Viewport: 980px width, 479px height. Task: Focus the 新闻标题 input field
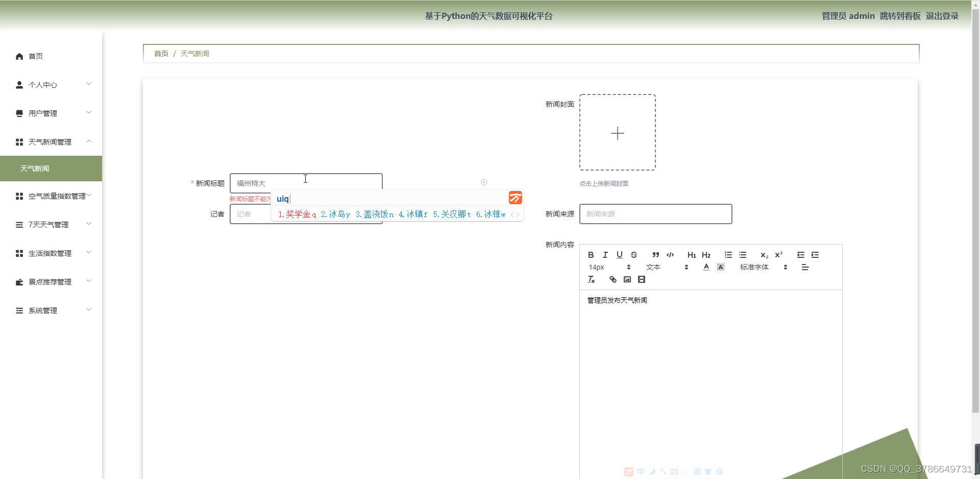point(306,183)
